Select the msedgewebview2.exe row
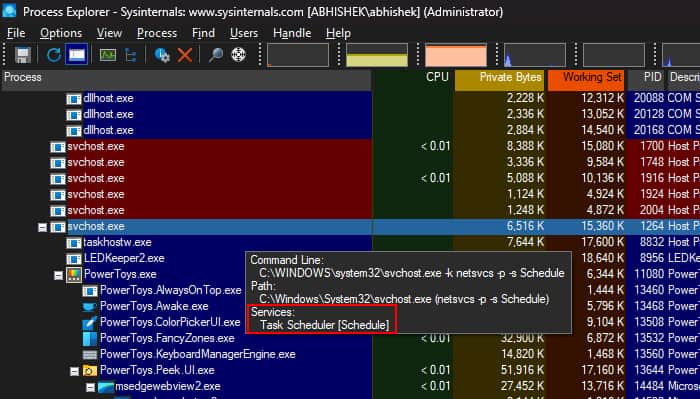 (350, 387)
